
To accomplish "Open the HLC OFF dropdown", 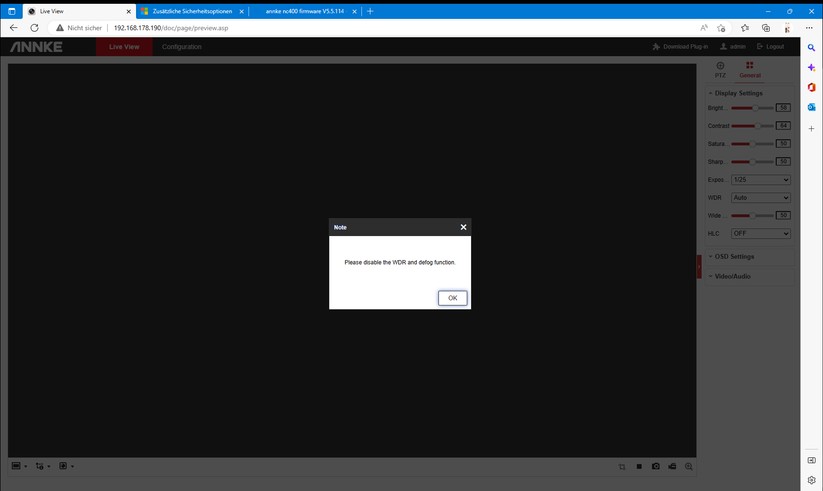I will pos(761,233).
